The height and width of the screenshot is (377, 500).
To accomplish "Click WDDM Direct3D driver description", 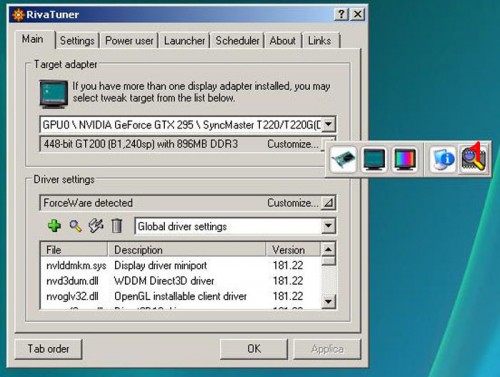I will [x=164, y=281].
